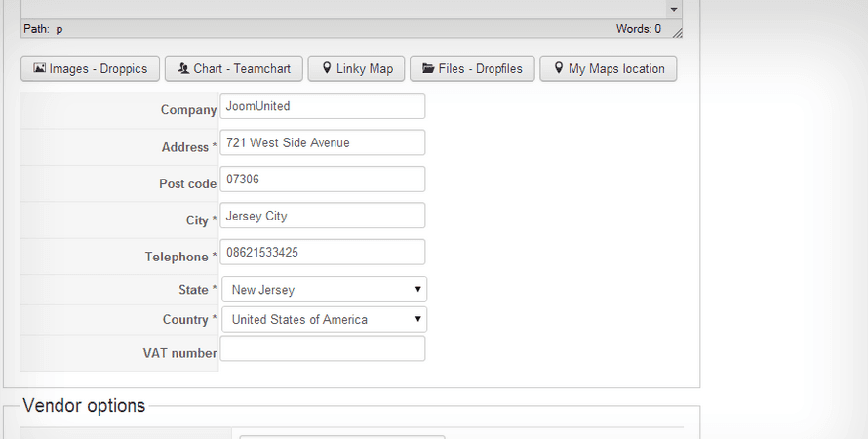
Task: Click the first field under Vendor options
Action: (341, 436)
